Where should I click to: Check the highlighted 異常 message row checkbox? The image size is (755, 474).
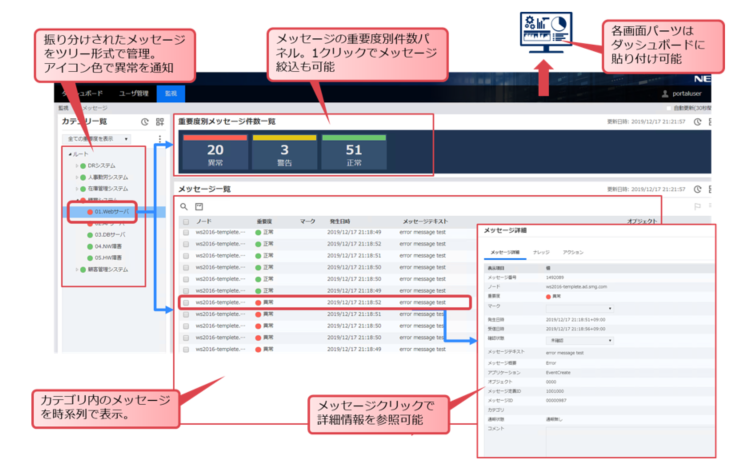point(186,301)
